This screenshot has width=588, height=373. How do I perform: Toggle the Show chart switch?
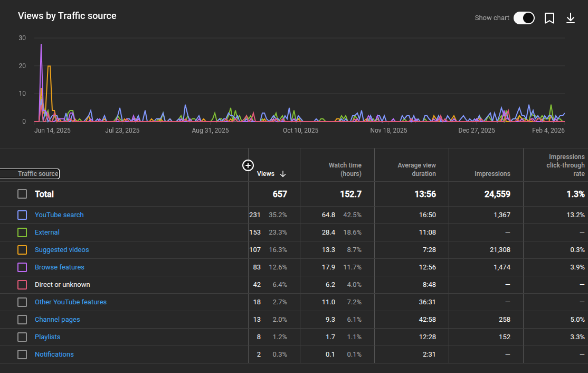524,18
